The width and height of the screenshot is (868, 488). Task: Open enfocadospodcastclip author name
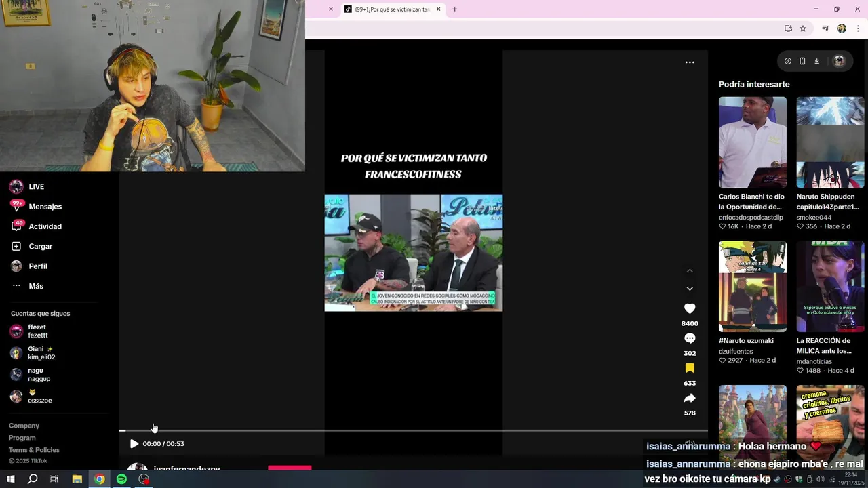[x=751, y=217]
